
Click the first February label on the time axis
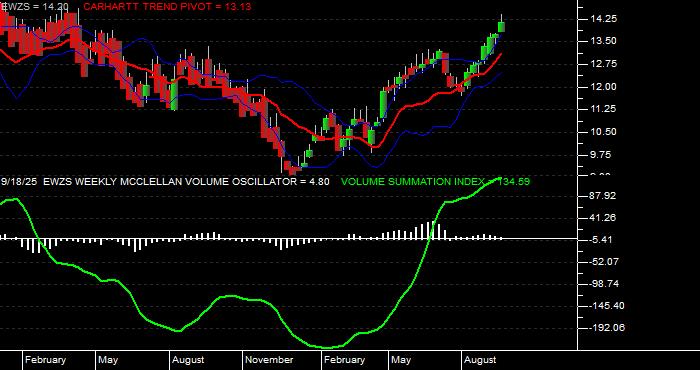[46, 360]
